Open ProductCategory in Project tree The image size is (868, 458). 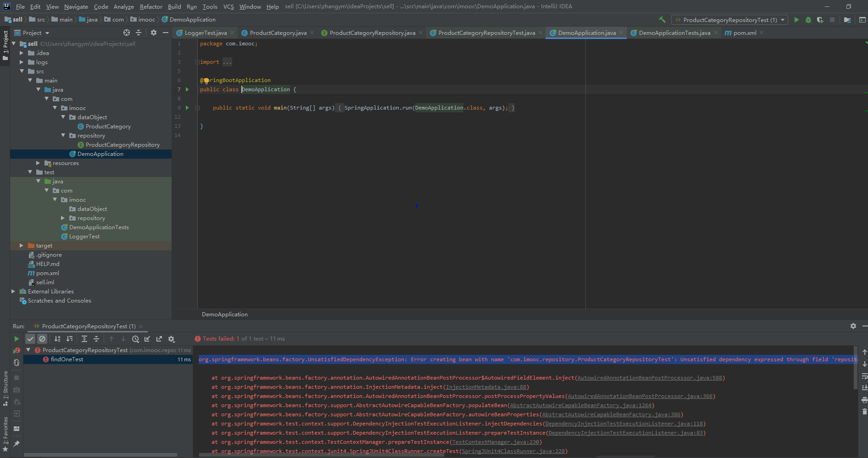pyautogui.click(x=108, y=126)
